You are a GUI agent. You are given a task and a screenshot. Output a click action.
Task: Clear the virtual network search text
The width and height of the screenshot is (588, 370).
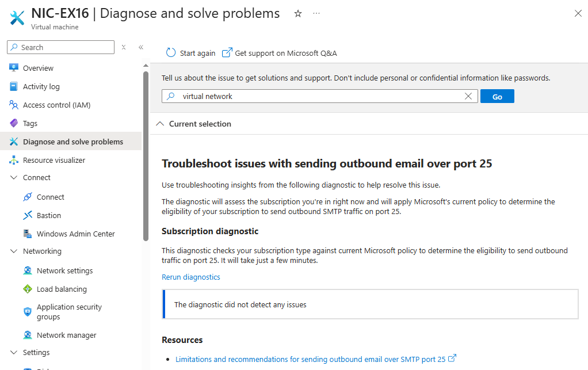tap(468, 96)
